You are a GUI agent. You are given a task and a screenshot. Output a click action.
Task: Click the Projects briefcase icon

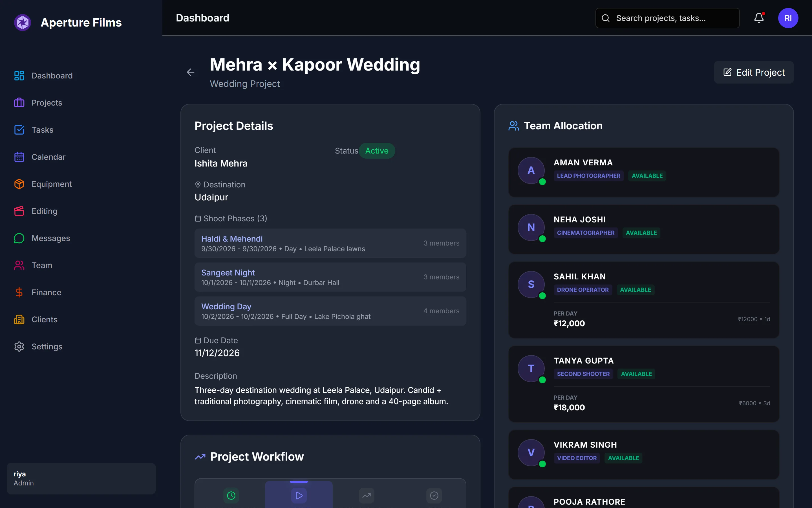click(x=19, y=103)
